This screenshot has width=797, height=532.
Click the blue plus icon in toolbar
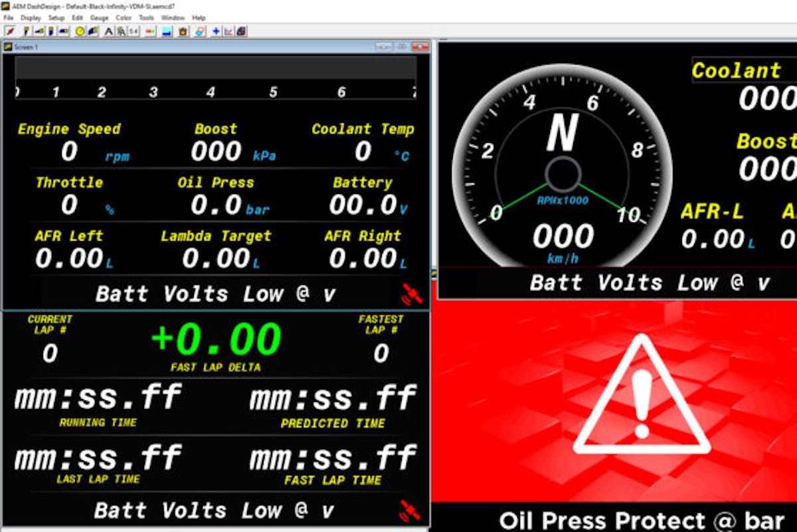pyautogui.click(x=216, y=31)
